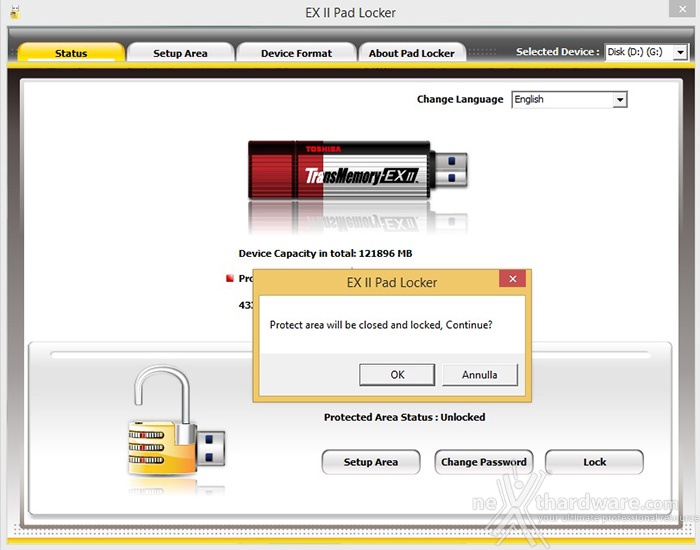Click the open padlock USB icon

(x=176, y=421)
